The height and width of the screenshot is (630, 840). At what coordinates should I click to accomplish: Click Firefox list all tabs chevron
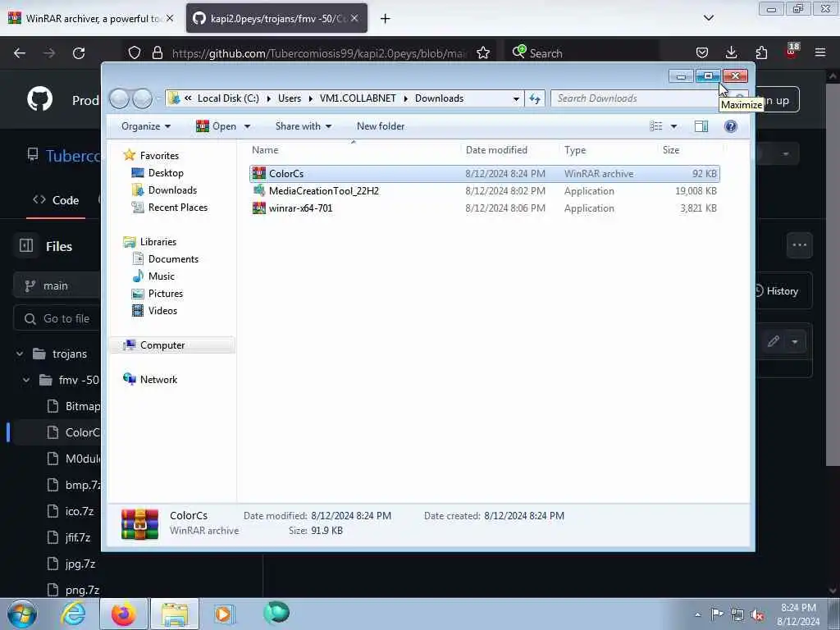pos(708,18)
